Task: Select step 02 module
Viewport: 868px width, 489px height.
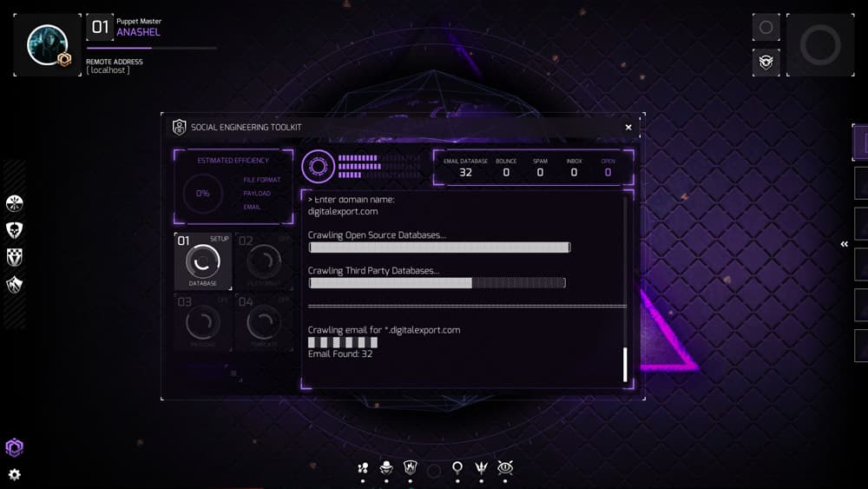Action: click(264, 261)
